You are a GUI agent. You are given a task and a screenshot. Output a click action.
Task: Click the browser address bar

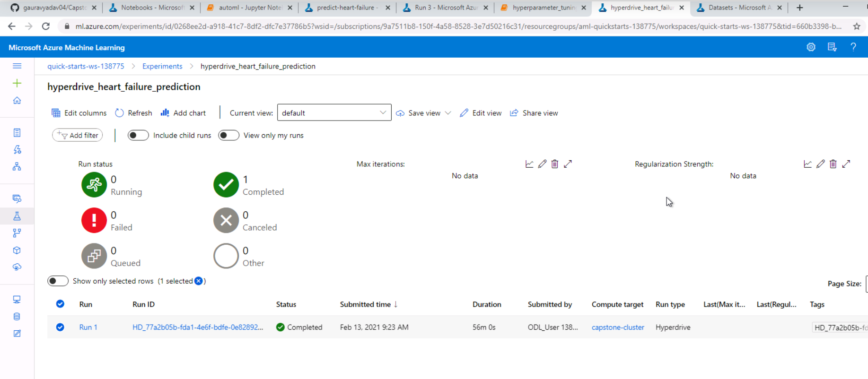pos(458,26)
